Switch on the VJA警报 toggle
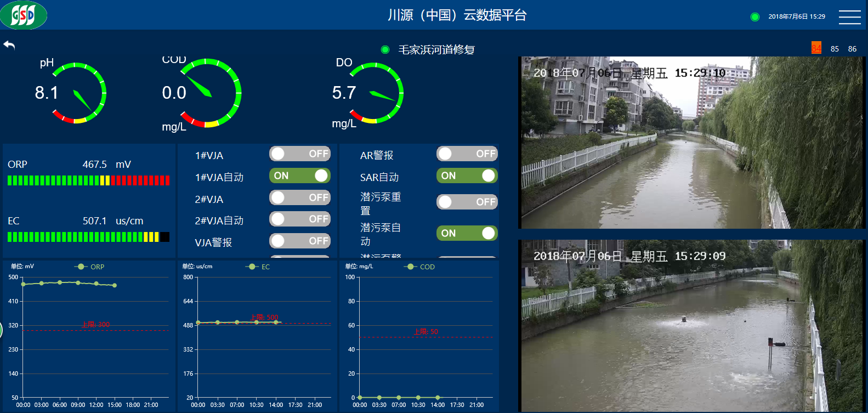This screenshot has width=868, height=413. click(x=299, y=241)
